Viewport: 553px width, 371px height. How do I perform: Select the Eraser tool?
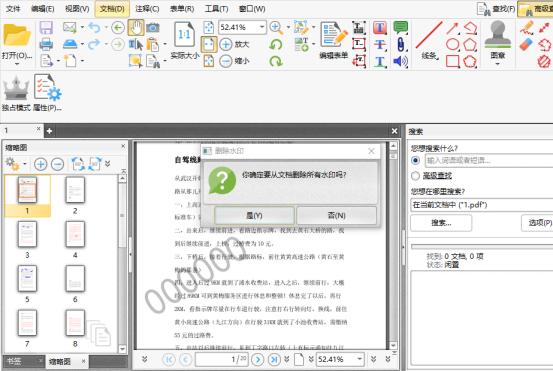527,45
